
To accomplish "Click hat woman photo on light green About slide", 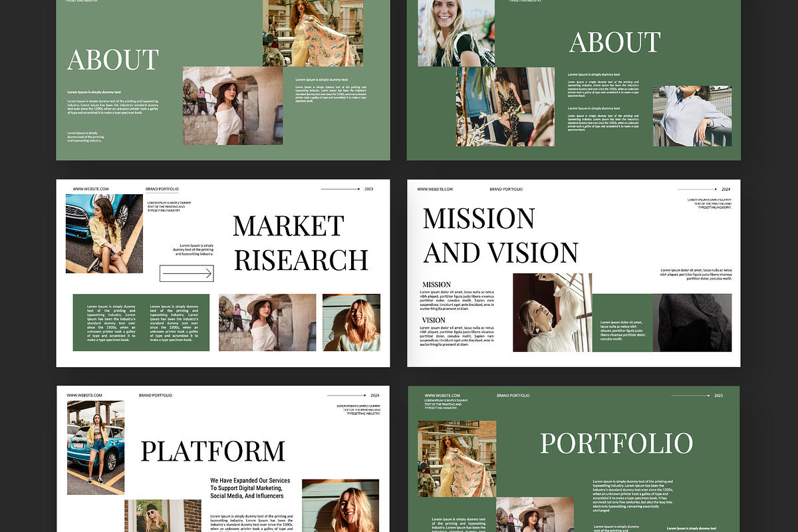I will coord(233,106).
